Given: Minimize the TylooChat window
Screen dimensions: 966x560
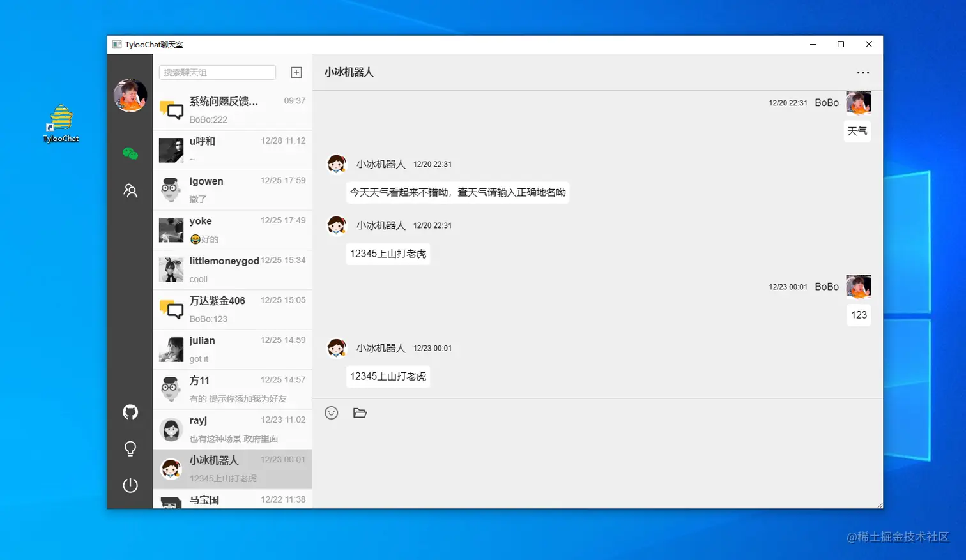Looking at the screenshot, I should [813, 44].
